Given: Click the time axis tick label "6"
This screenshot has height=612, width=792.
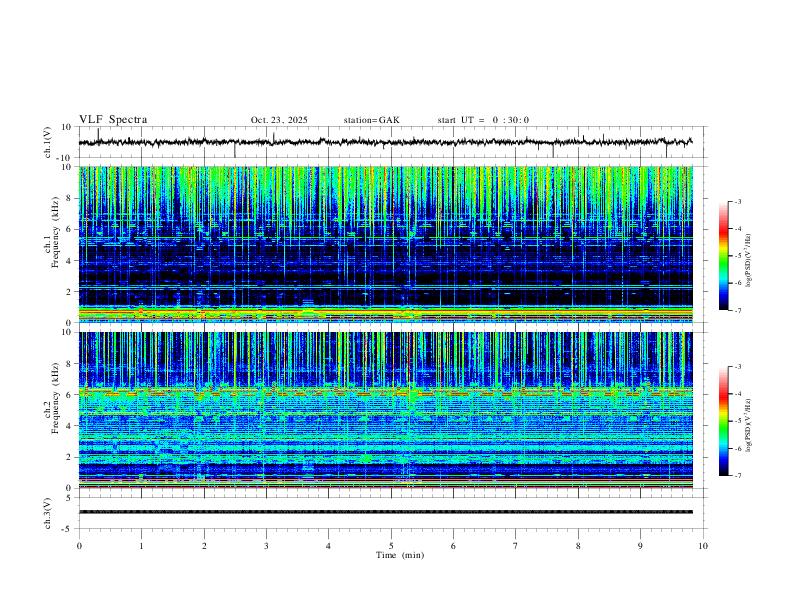Looking at the screenshot, I should pos(454,546).
